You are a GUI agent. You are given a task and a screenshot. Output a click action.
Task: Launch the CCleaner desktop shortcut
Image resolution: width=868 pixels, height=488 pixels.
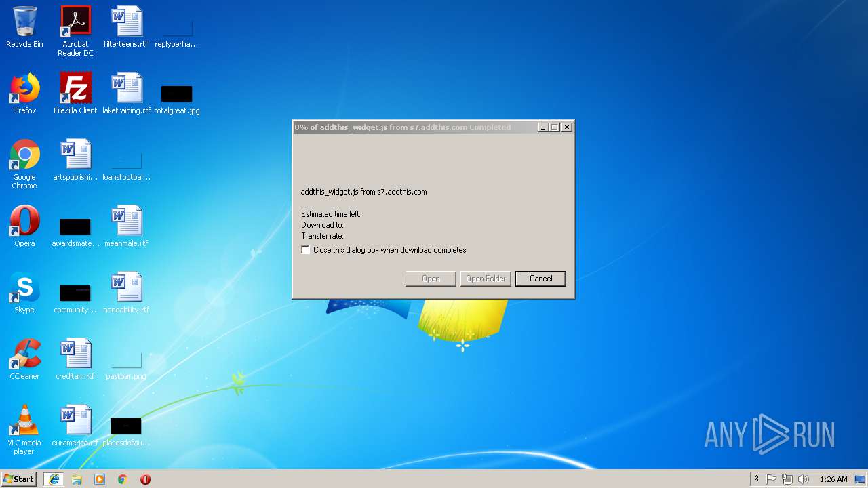tap(24, 359)
